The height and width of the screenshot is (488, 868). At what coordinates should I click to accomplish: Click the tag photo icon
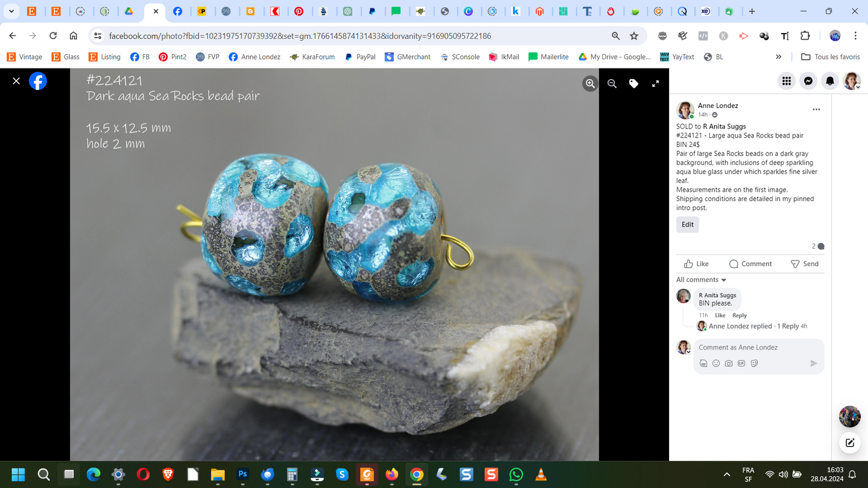pyautogui.click(x=634, y=84)
